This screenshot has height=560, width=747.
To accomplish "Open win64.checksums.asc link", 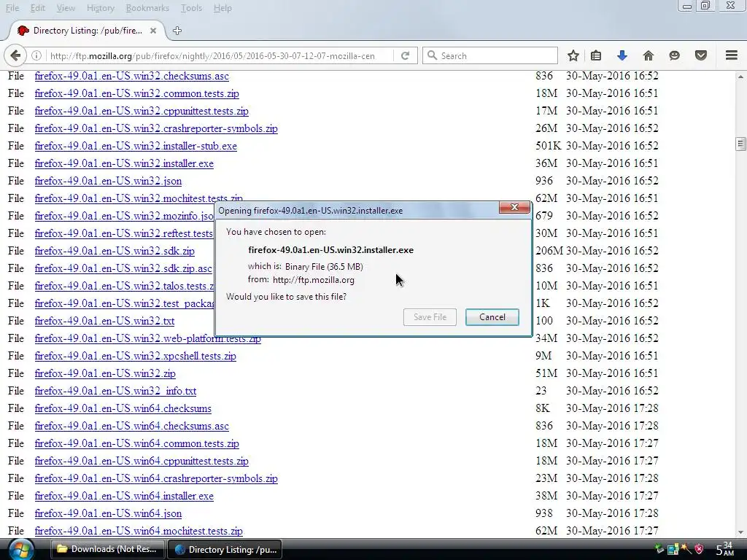I will coord(131,426).
